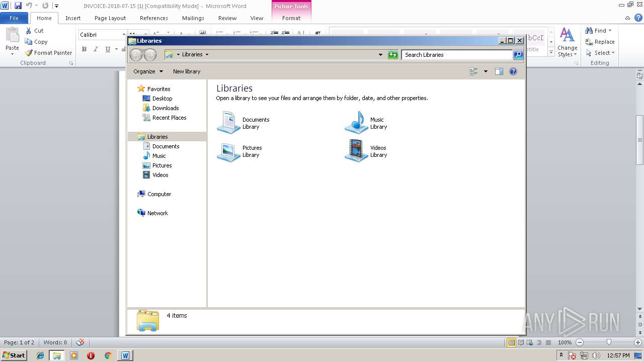Expand the Styles gallery More arrow
Image resolution: width=644 pixels, height=362 pixels.
point(551,52)
